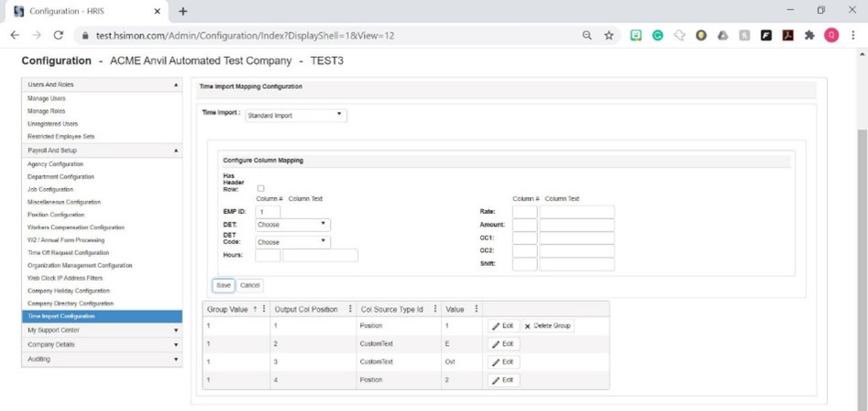The height and width of the screenshot is (411, 868).
Task: Open the Time Import dropdown
Action: pos(296,116)
